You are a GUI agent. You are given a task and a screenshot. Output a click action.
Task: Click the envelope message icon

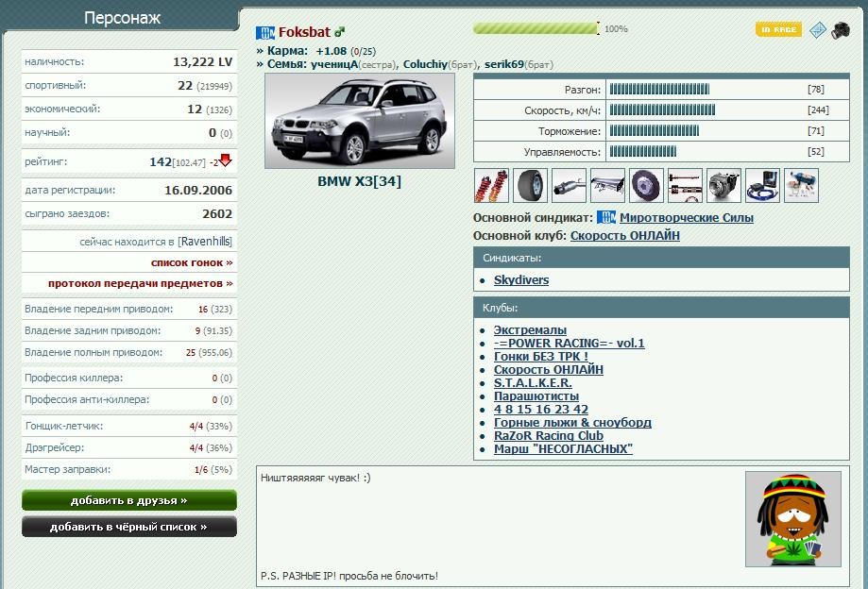(x=818, y=30)
